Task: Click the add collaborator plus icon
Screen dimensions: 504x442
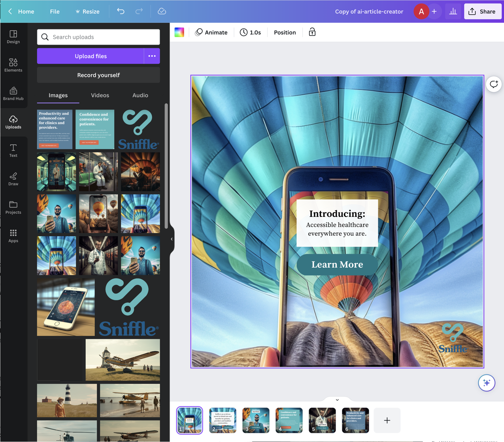Action: point(434,11)
